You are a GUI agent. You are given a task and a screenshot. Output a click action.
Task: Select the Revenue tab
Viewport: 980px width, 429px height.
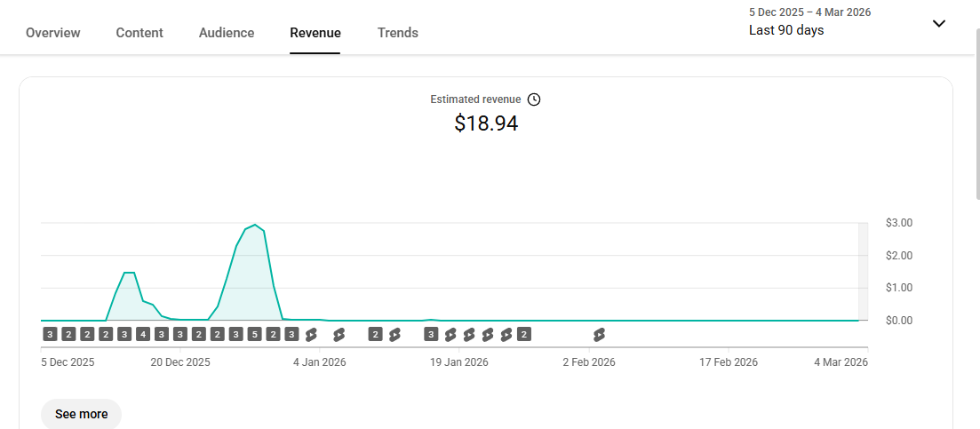click(x=315, y=33)
